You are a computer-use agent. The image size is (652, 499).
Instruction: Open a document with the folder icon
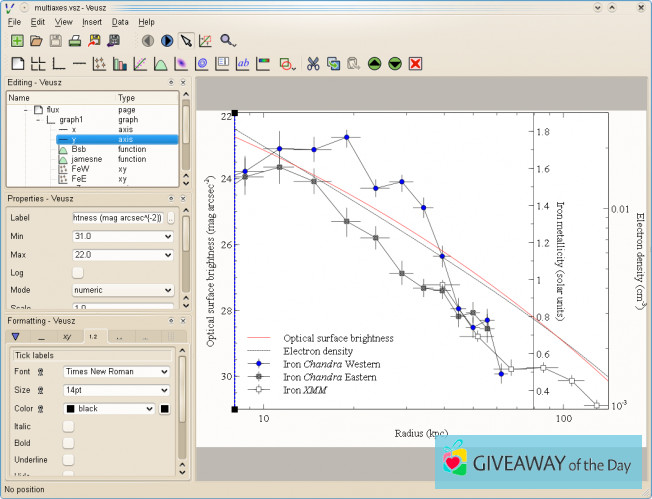pyautogui.click(x=36, y=41)
